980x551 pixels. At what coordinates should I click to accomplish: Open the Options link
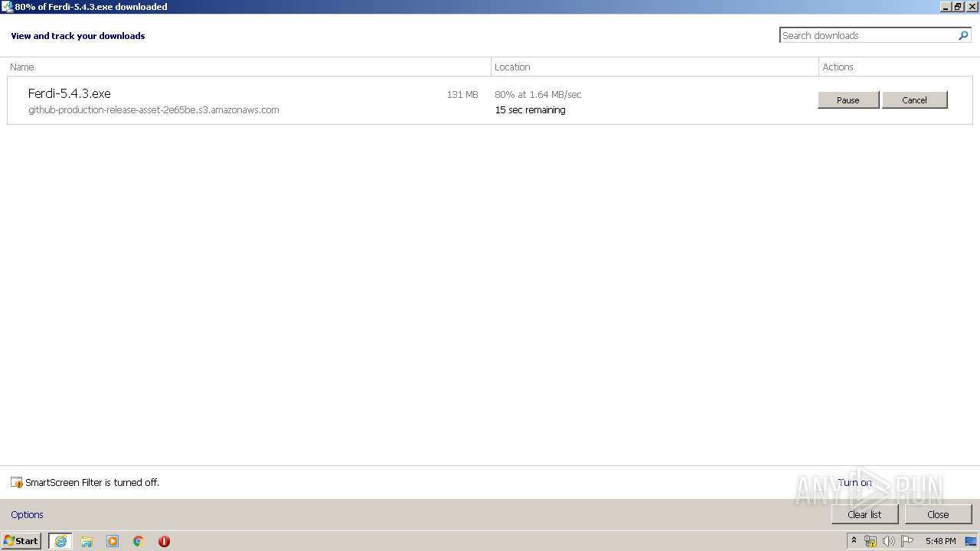pos(28,515)
